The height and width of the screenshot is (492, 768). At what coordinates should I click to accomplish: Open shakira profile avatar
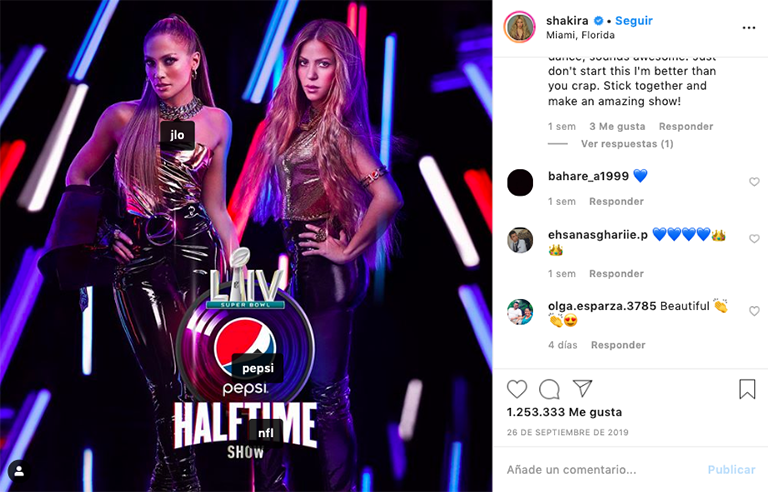point(520,27)
